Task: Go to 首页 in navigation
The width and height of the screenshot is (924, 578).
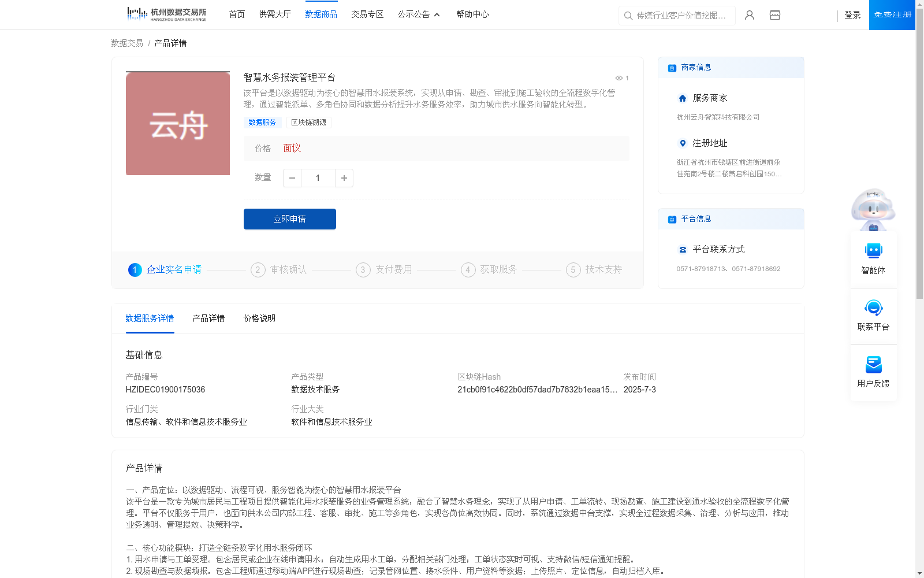Action: click(x=237, y=14)
